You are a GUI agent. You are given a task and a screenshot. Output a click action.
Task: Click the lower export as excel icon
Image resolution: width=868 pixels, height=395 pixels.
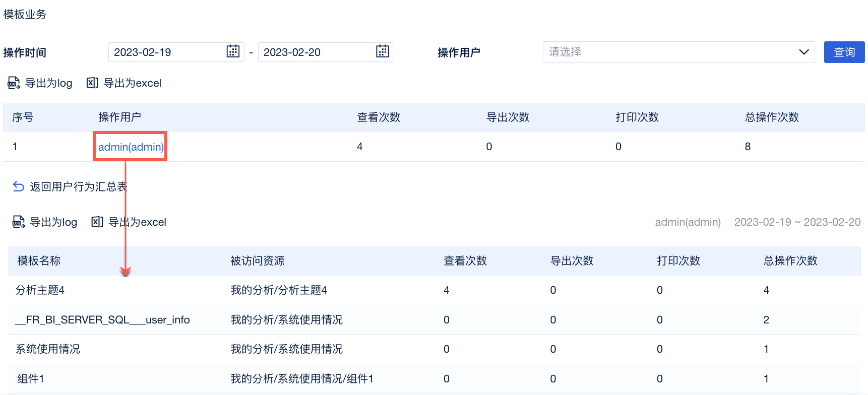pos(97,222)
